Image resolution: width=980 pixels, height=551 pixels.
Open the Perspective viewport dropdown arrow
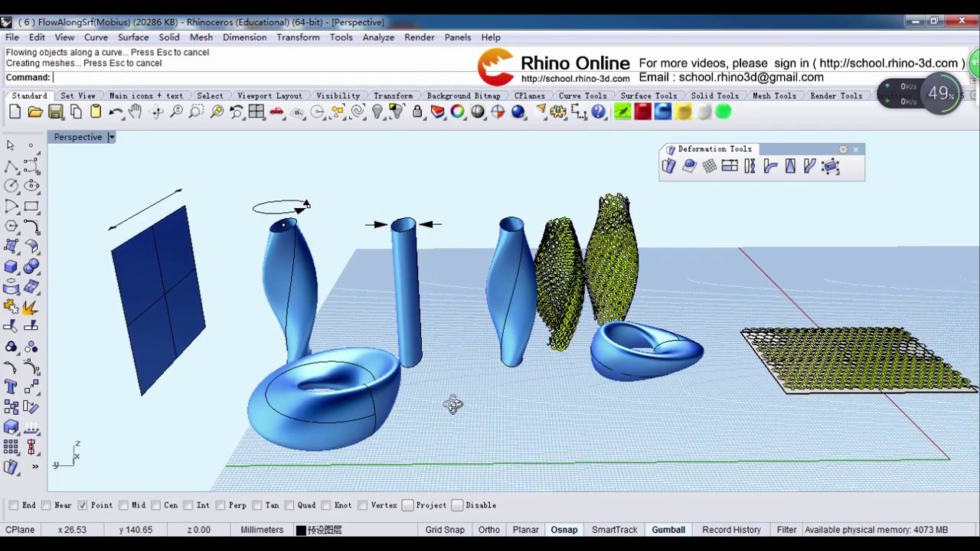click(x=111, y=137)
